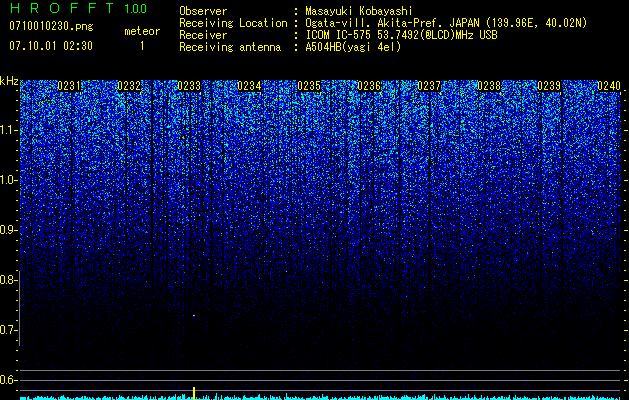
Task: Click the 0236 time marker
Action: [369, 86]
